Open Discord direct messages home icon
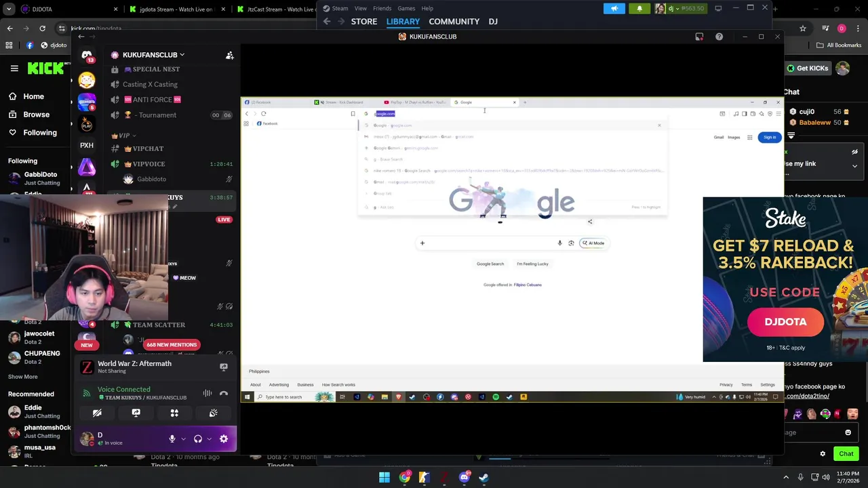The width and height of the screenshot is (868, 488). (87, 55)
